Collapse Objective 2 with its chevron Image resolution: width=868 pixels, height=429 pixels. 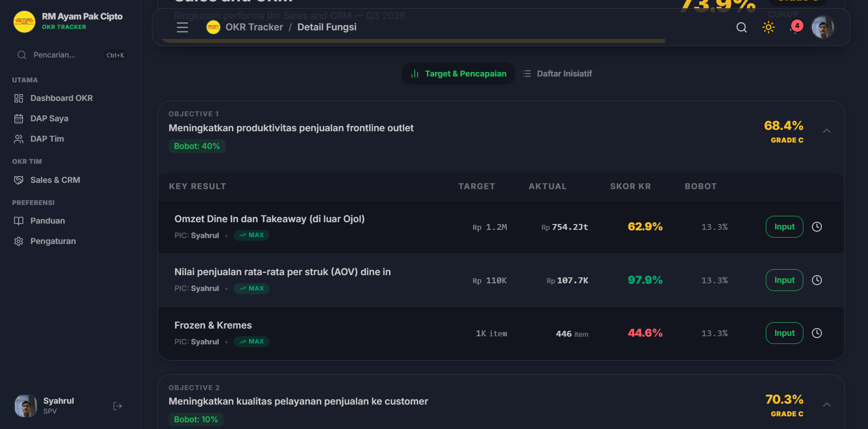tap(827, 405)
